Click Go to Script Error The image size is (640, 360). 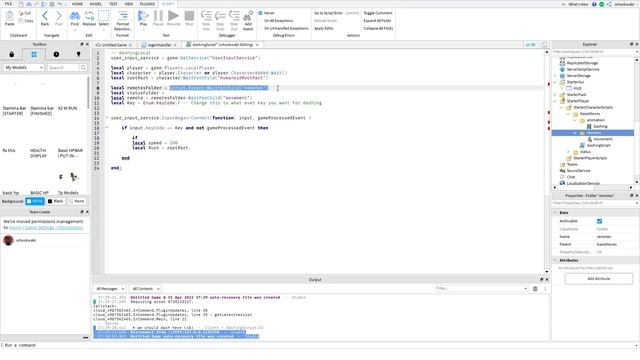(329, 13)
